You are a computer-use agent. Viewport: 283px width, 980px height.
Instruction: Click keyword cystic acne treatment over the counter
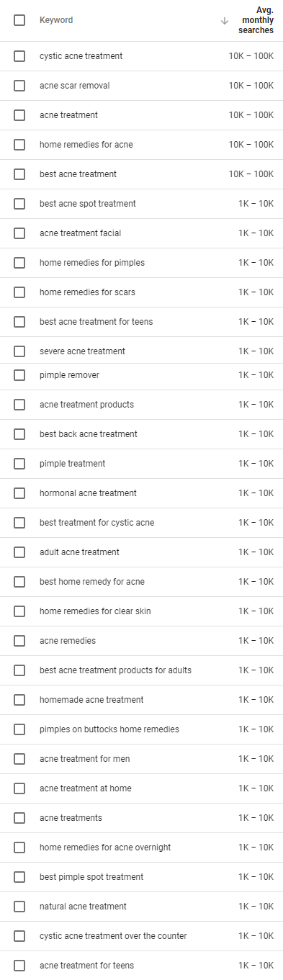pyautogui.click(x=113, y=936)
